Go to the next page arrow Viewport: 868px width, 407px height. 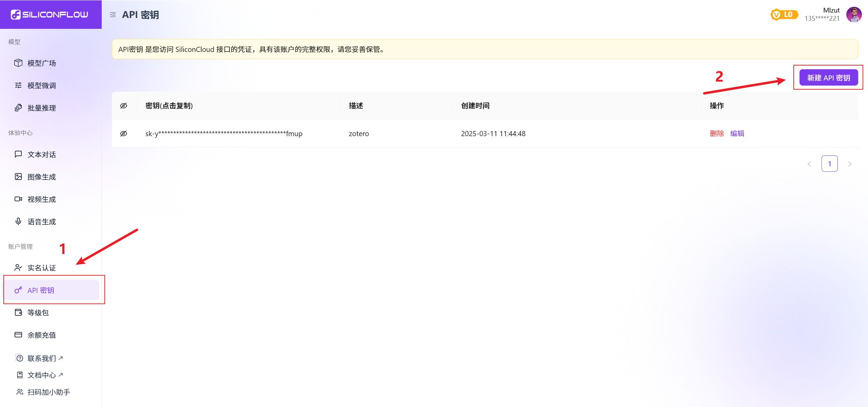click(850, 164)
